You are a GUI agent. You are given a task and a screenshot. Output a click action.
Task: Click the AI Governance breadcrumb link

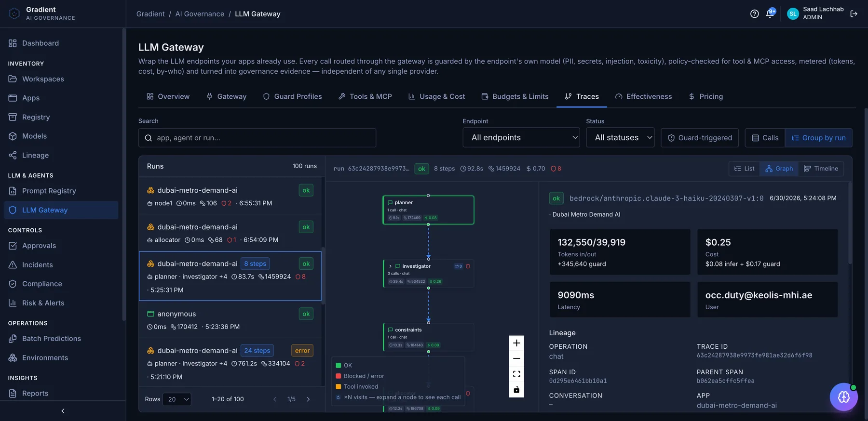(200, 14)
